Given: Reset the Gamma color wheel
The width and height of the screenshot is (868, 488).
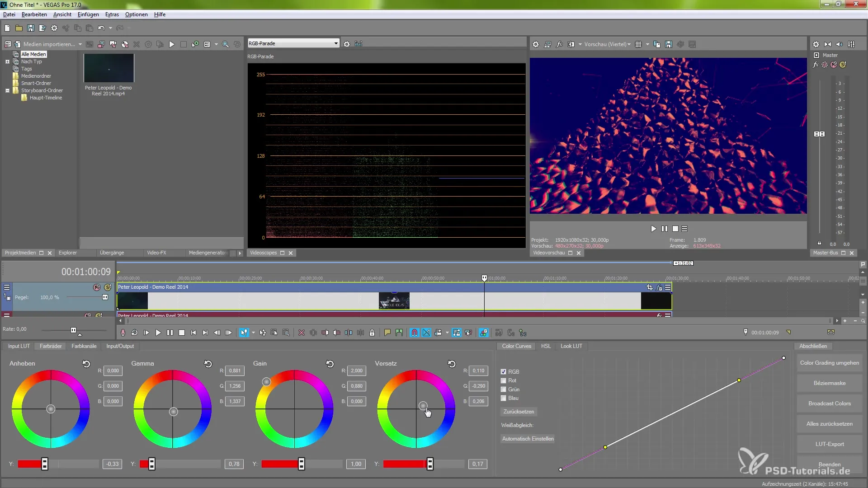Looking at the screenshot, I should coord(208,364).
